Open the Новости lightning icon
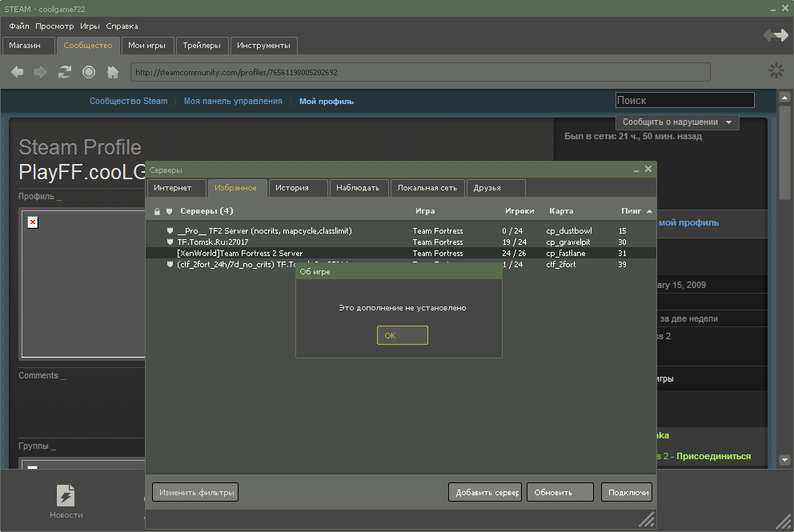The image size is (794, 532). [66, 495]
